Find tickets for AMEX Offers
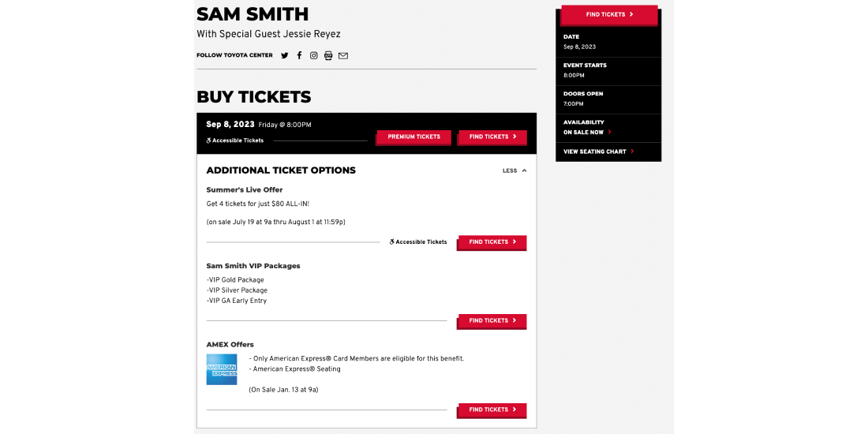The width and height of the screenshot is (868, 434). (492, 410)
